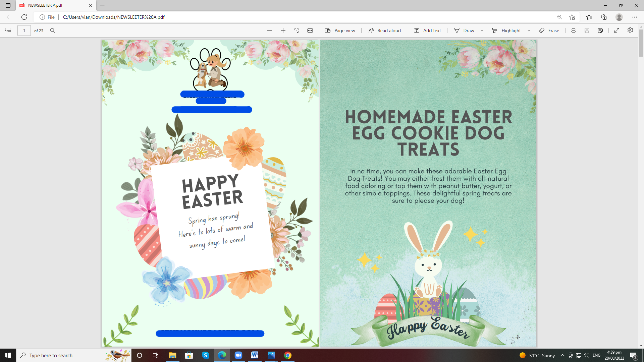Click the page number input field
The width and height of the screenshot is (644, 362).
click(24, 31)
